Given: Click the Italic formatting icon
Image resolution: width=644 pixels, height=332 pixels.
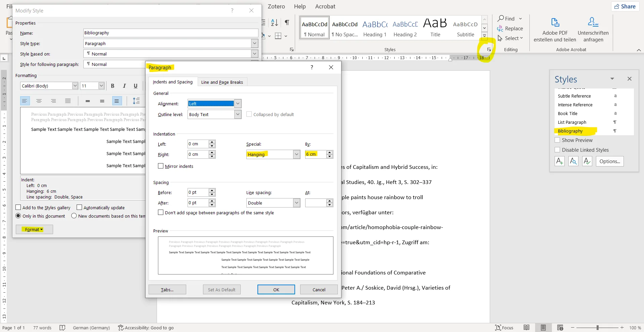Looking at the screenshot, I should (x=124, y=86).
